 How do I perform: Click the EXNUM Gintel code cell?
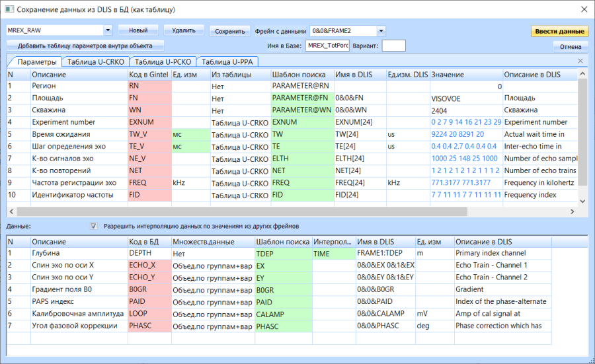tap(150, 122)
